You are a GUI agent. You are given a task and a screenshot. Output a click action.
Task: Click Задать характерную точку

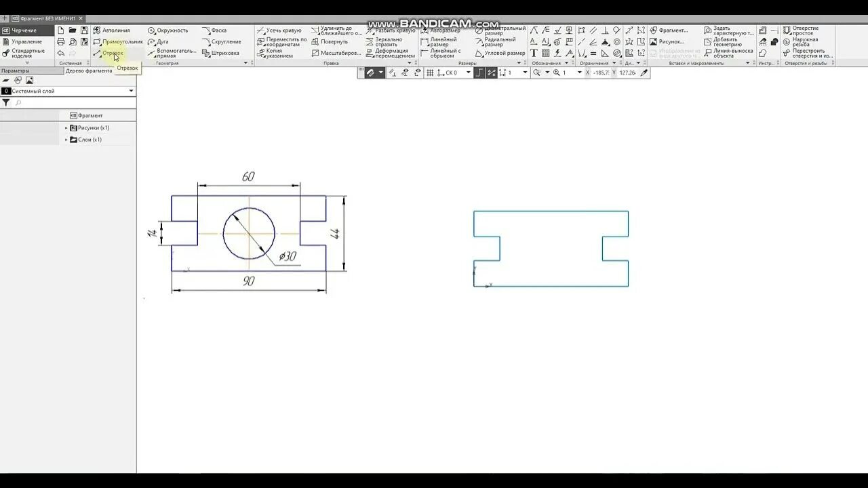coord(729,30)
